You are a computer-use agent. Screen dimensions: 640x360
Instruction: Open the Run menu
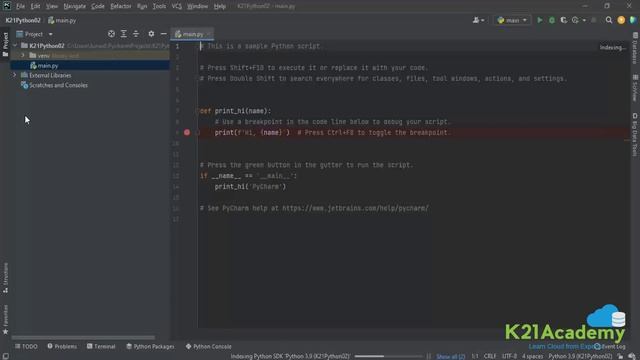(142, 6)
